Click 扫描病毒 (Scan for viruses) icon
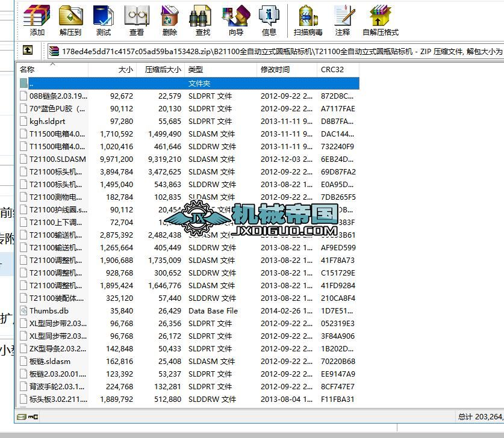The width and height of the screenshot is (504, 438). [x=308, y=20]
